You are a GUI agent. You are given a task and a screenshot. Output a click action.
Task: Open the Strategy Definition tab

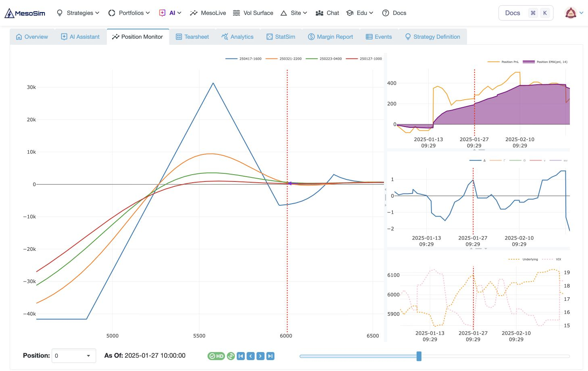pos(432,37)
